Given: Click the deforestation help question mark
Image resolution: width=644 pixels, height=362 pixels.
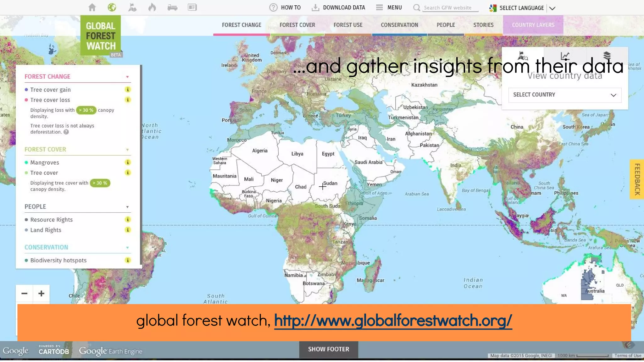Looking at the screenshot, I should 66,132.
